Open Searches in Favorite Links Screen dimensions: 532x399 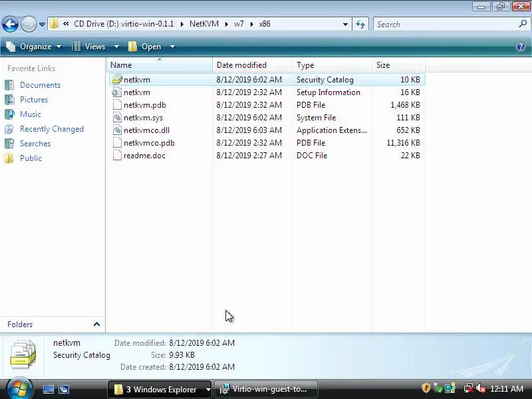coord(35,144)
